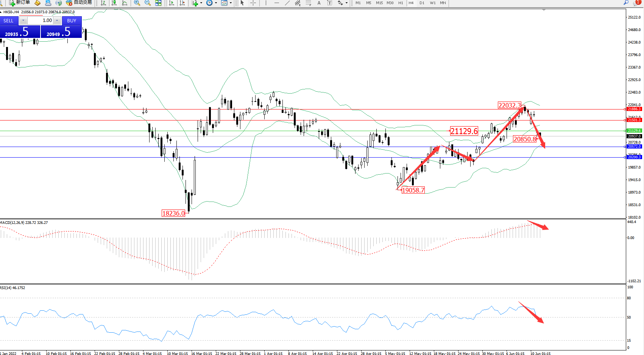The image size is (644, 355).
Task: Switch to the M15 timeframe
Action: [x=379, y=3]
